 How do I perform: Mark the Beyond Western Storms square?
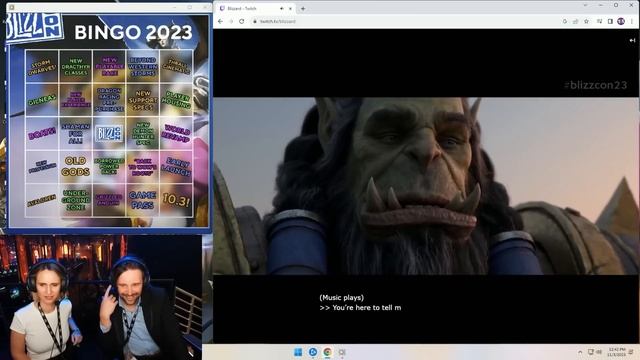click(x=142, y=67)
